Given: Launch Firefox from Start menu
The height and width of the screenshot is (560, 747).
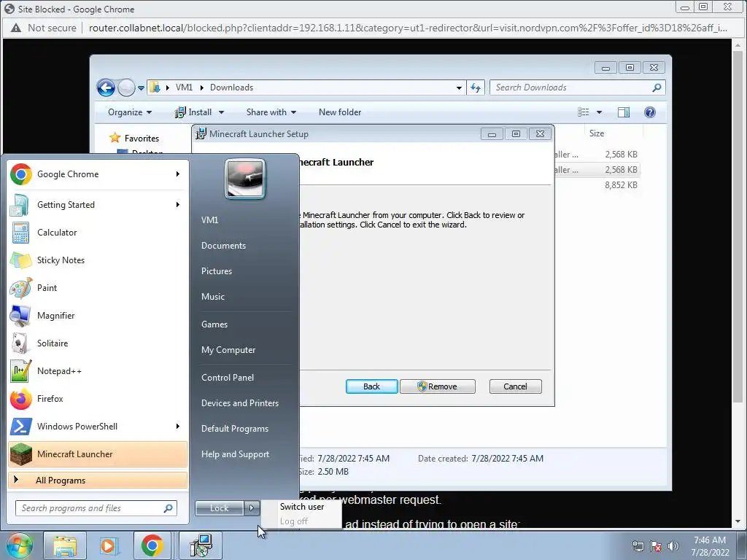Looking at the screenshot, I should (x=98, y=399).
